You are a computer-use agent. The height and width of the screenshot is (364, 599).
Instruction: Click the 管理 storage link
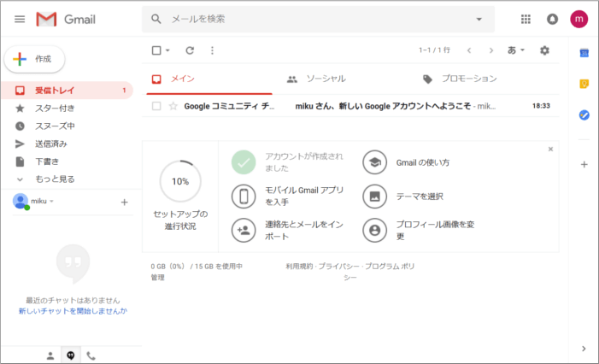point(158,278)
